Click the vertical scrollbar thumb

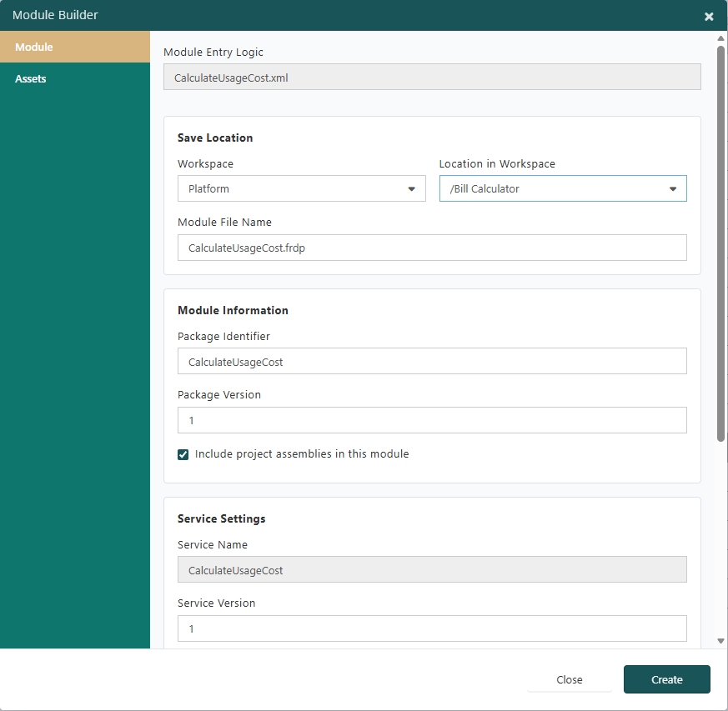pos(720,243)
